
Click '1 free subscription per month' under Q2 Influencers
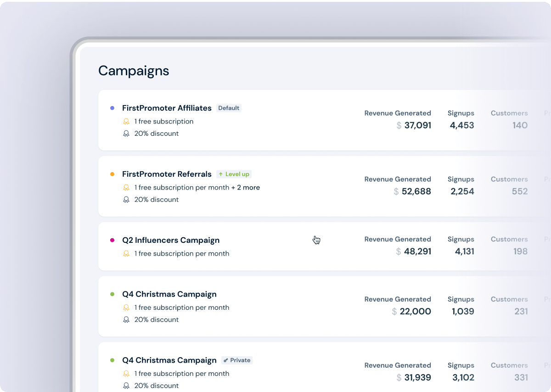182,254
